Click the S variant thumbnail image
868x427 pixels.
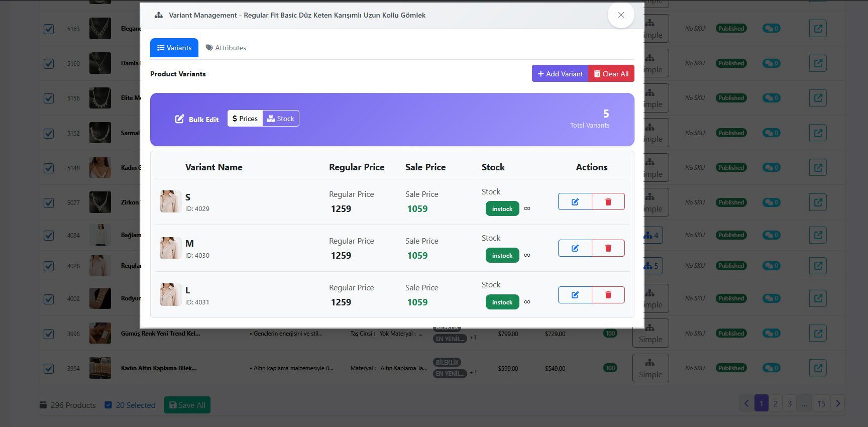point(170,201)
